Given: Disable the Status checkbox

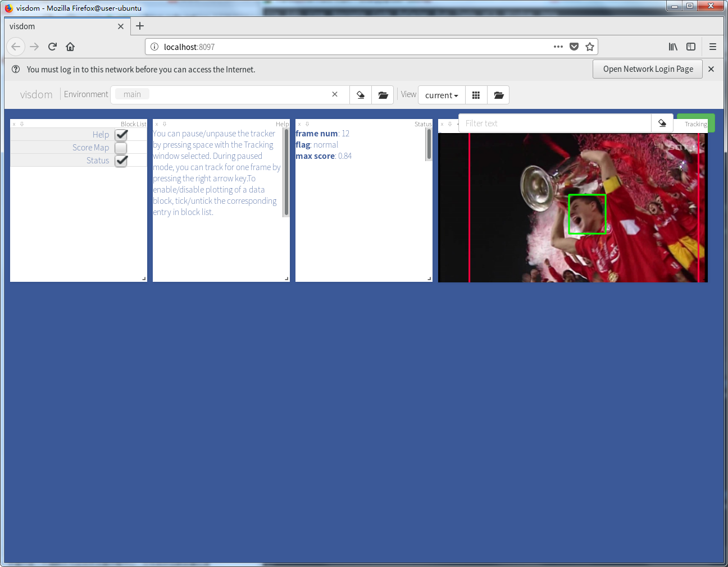Looking at the screenshot, I should point(120,160).
